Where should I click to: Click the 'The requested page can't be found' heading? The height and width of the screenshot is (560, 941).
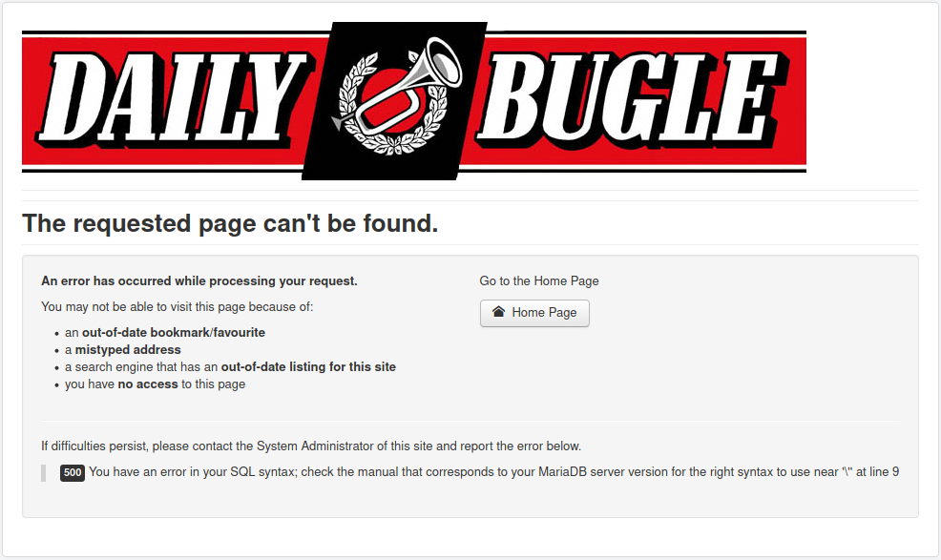tap(230, 223)
